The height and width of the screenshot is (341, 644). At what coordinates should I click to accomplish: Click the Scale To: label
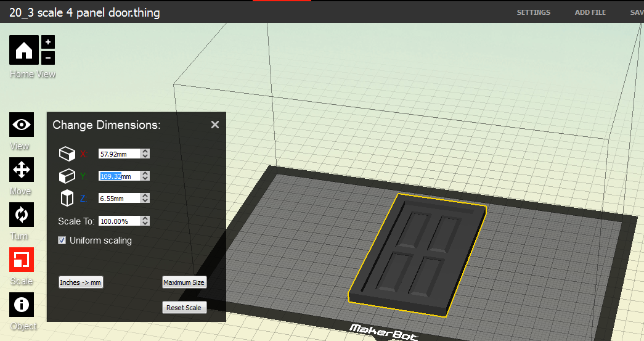(x=76, y=221)
